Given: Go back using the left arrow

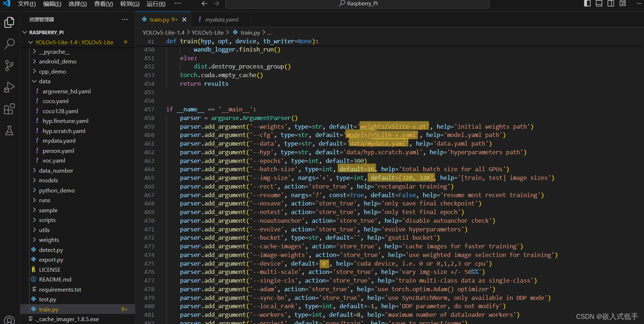Looking at the screenshot, I should click(x=205, y=4).
